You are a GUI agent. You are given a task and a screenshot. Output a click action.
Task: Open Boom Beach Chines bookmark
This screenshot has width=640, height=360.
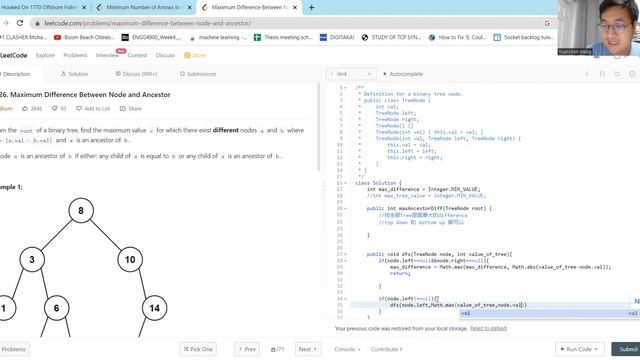point(84,37)
